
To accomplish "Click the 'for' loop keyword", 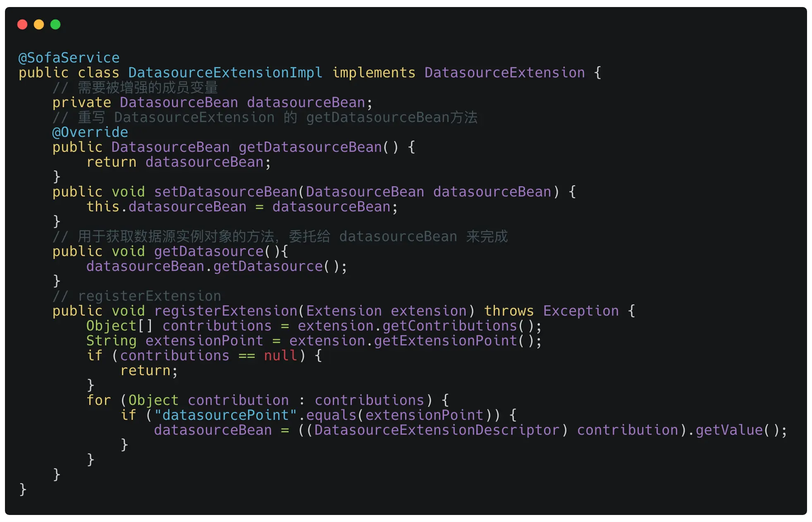I will pyautogui.click(x=99, y=400).
